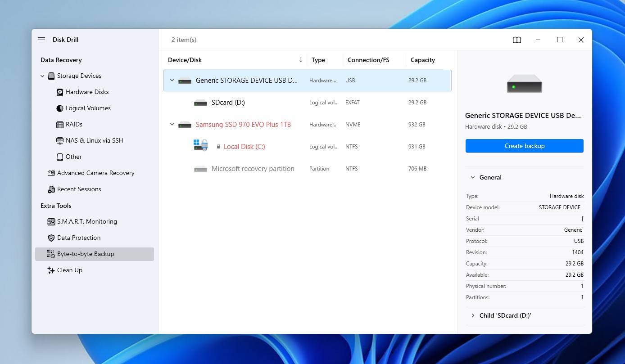Select the SDcard (D:) volume row
This screenshot has width=625, height=364.
[228, 102]
